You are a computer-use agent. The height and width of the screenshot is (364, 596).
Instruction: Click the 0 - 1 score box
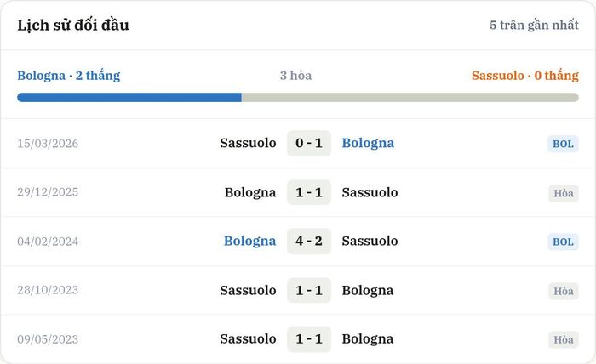click(309, 143)
